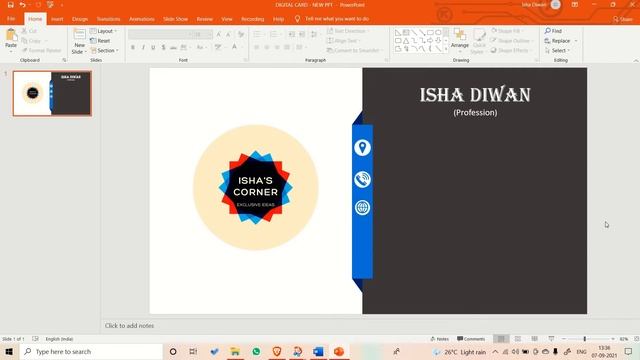Open the Section dropdown
Viewport: 640px width, 360px height.
[104, 51]
